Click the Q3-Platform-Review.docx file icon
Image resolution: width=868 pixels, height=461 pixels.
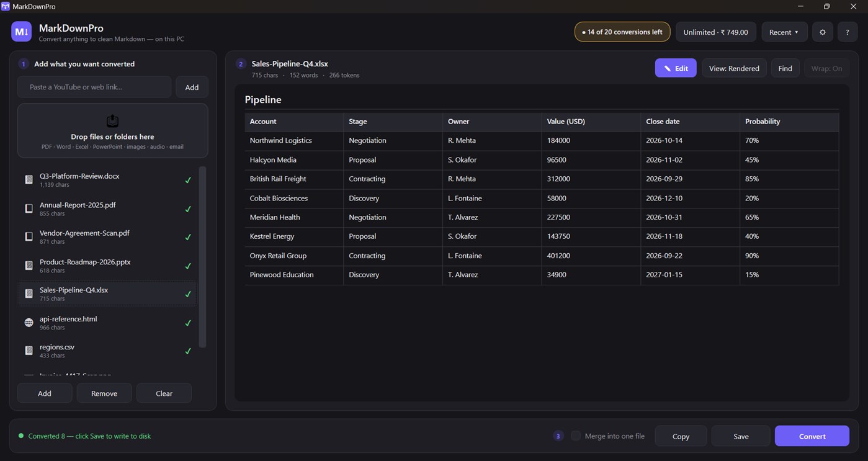29,180
